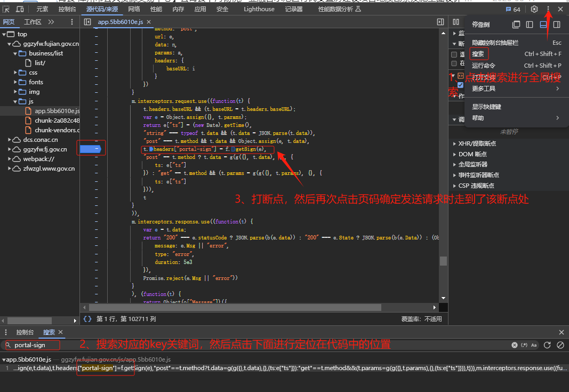Close the app.5bb6010e.js editor tab

[149, 22]
